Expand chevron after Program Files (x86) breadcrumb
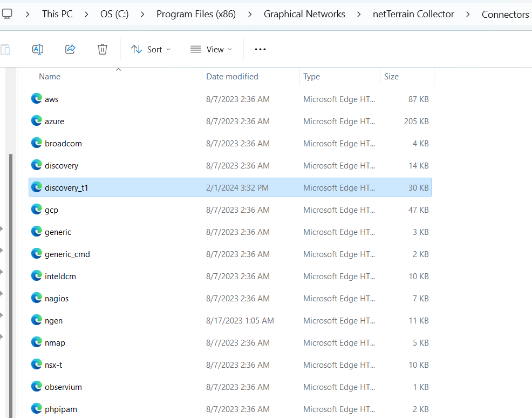Viewport: 532px width, 418px height. tap(250, 14)
